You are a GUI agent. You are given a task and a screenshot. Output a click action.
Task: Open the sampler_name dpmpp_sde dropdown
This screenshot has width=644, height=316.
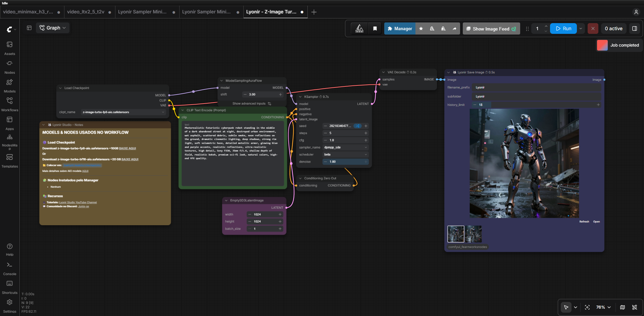346,147
